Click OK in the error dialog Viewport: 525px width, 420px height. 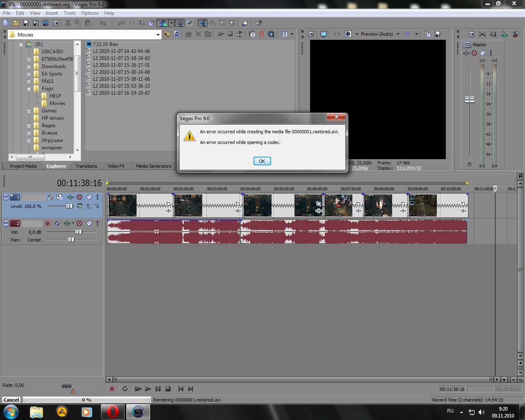pyautogui.click(x=262, y=161)
